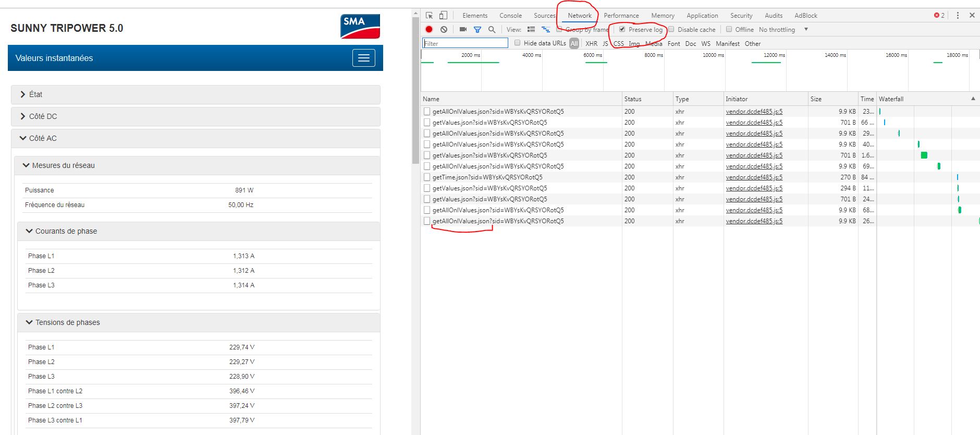Switch to large request rows view
This screenshot has height=435, width=980.
click(x=531, y=30)
